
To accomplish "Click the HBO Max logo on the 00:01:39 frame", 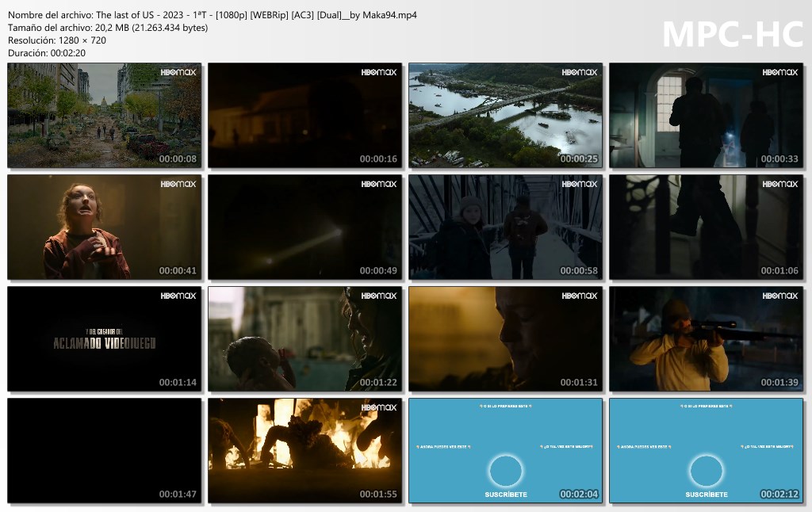I will (x=780, y=296).
